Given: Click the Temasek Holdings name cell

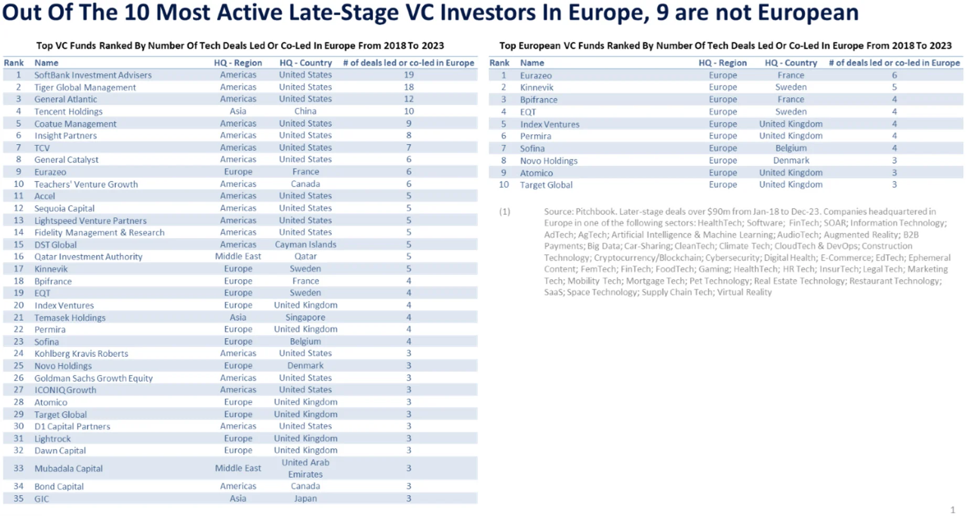Looking at the screenshot, I should coord(70,317).
